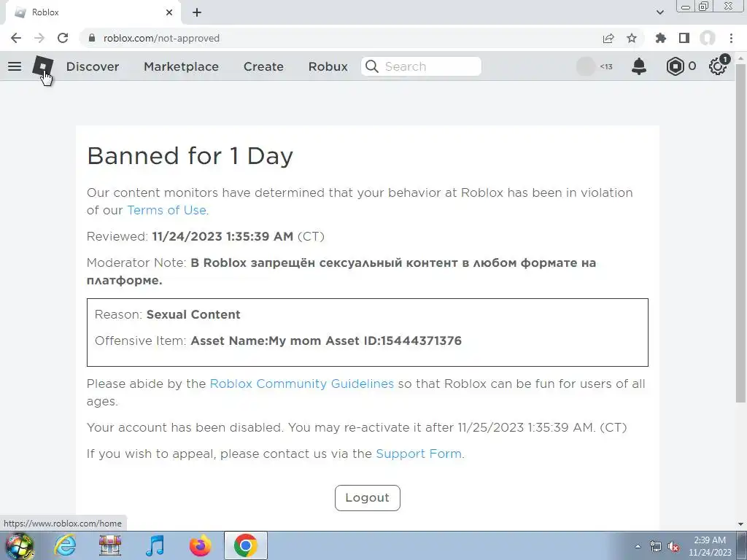Open the Robux balance hexagon icon
Viewport: 747px width, 560px height.
[x=675, y=66]
